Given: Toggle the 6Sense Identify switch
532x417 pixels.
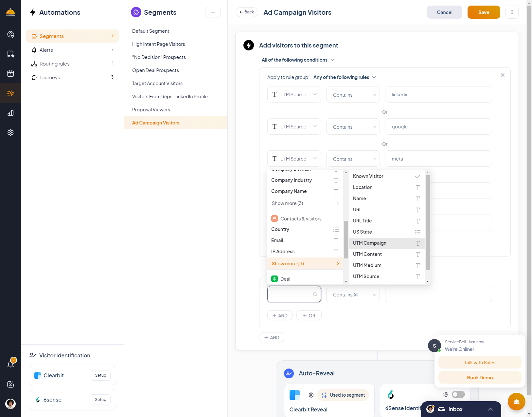Looking at the screenshot, I should coord(458,394).
